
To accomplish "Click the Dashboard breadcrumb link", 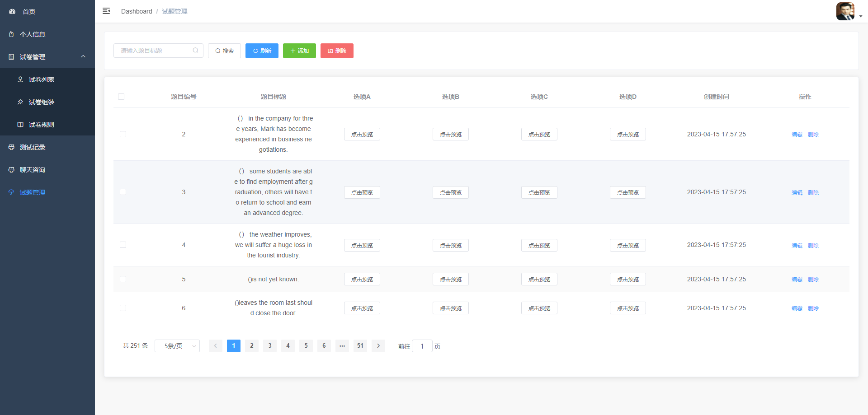I will (137, 11).
